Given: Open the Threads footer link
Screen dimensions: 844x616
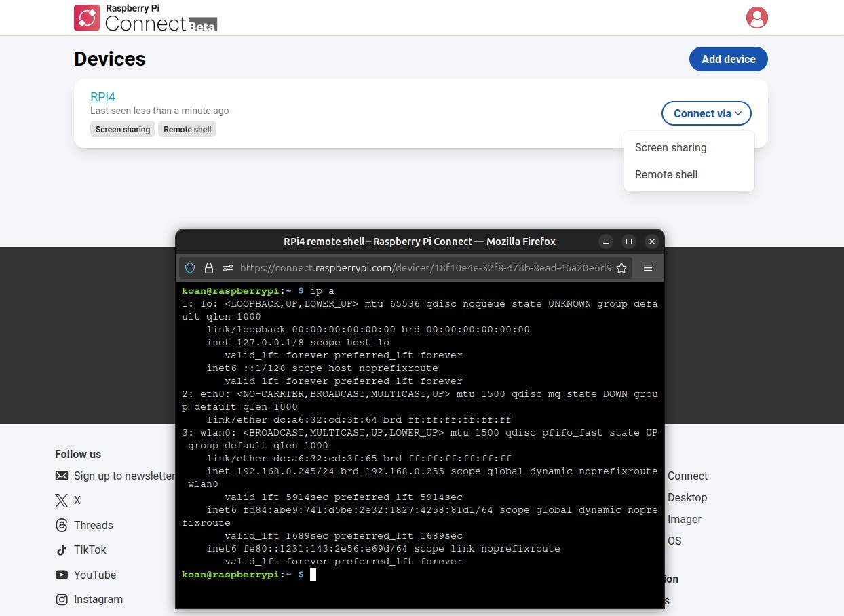Looking at the screenshot, I should (94, 525).
